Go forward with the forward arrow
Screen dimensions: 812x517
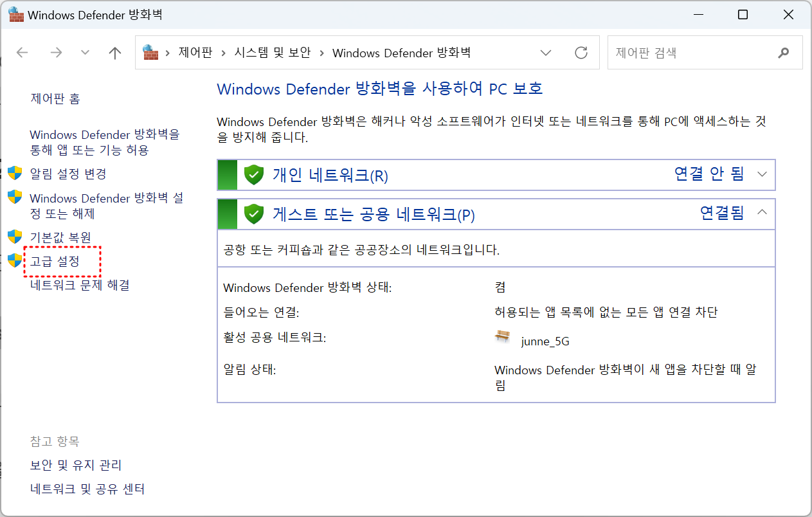(x=56, y=53)
